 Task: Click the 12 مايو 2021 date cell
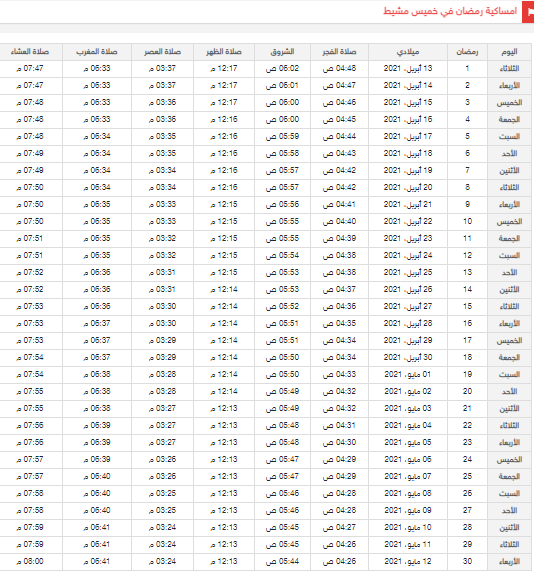[x=408, y=561]
